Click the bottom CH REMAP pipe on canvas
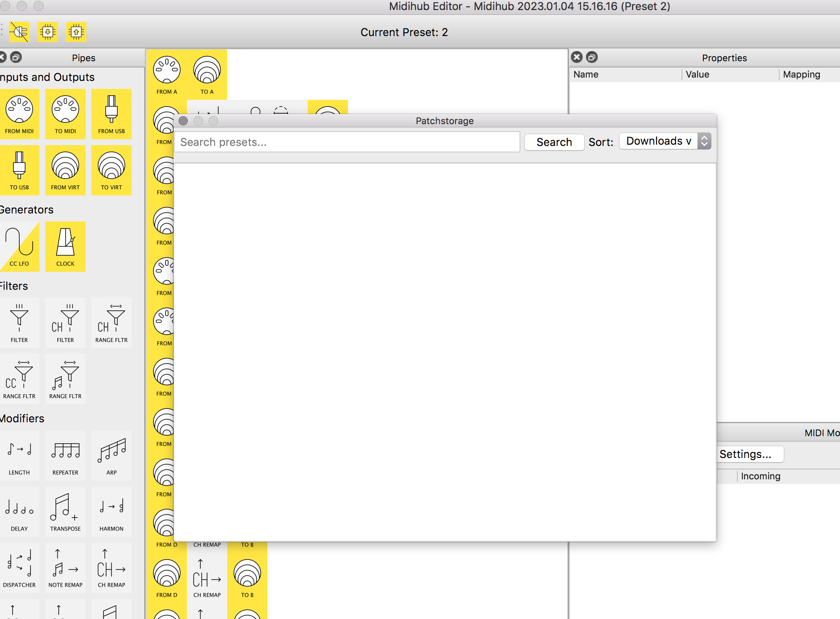 click(x=207, y=578)
